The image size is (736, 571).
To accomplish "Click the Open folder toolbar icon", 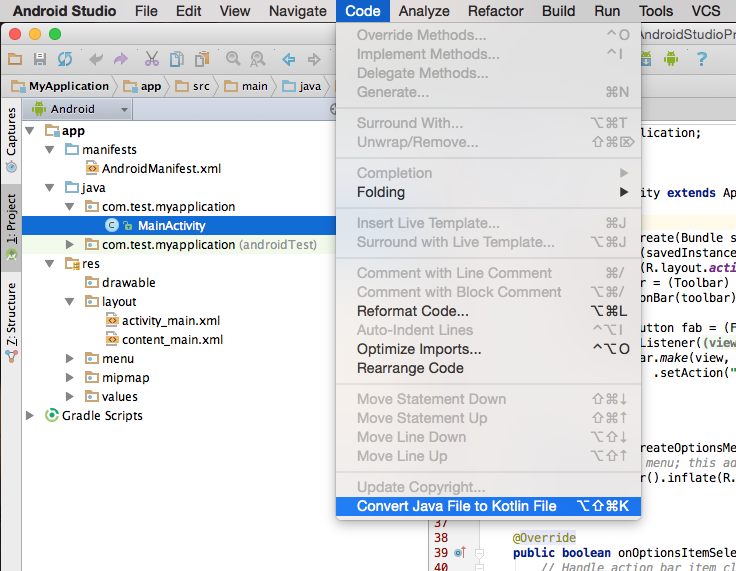I will (15, 59).
